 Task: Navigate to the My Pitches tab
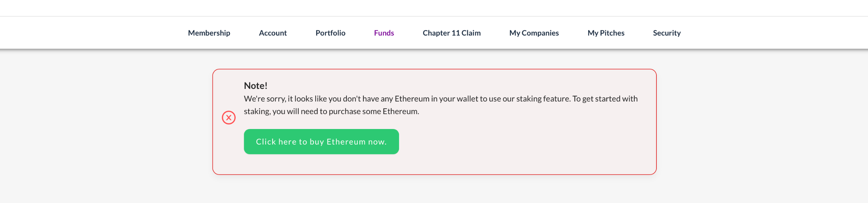606,33
